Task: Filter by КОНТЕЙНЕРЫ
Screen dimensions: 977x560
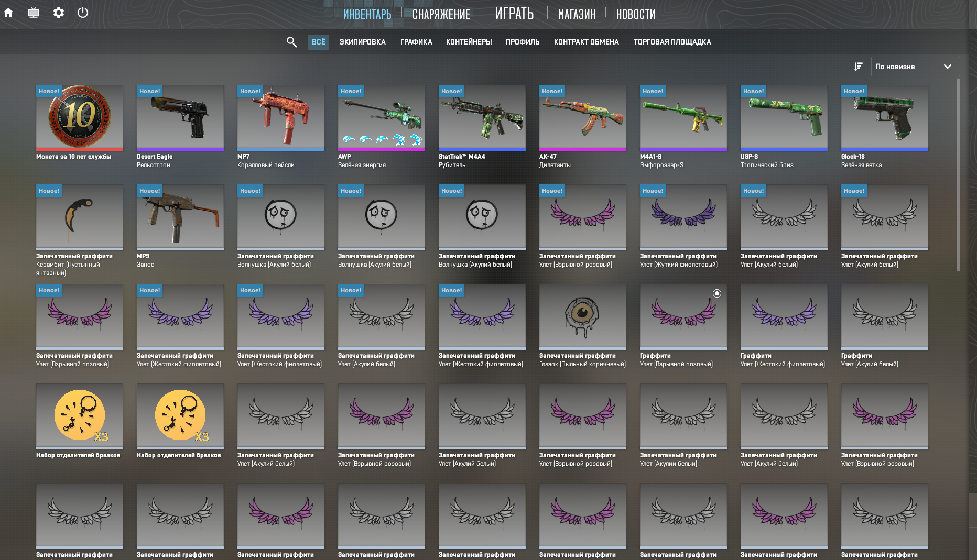Action: click(x=469, y=42)
